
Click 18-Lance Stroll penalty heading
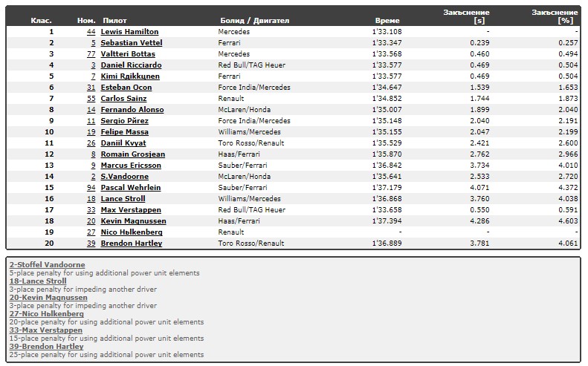38,281
